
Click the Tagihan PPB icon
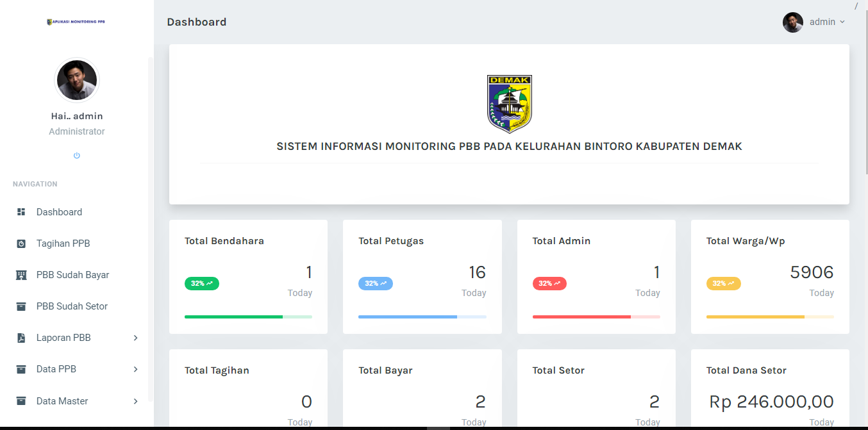tap(21, 244)
